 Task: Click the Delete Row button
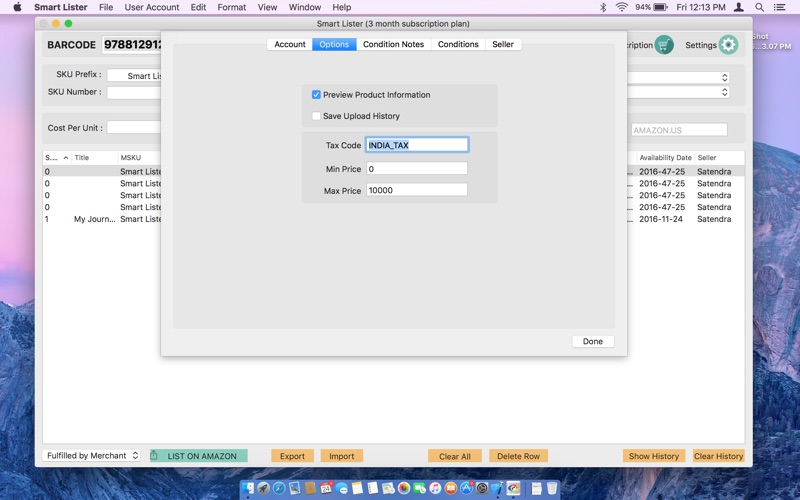518,456
